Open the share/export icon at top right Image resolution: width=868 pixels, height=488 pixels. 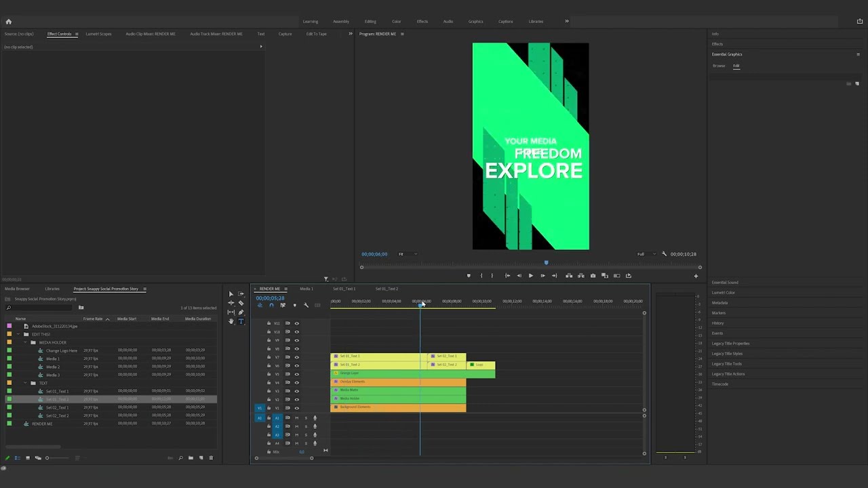pyautogui.click(x=860, y=22)
